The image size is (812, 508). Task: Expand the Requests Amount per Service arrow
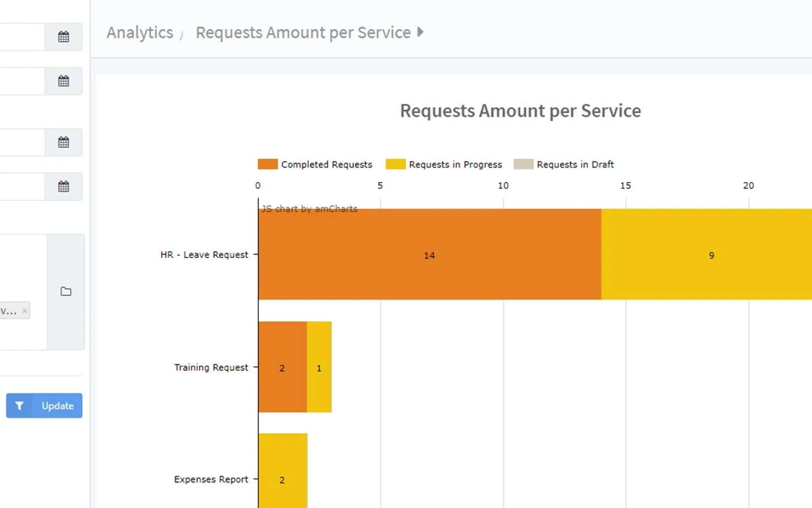click(420, 32)
